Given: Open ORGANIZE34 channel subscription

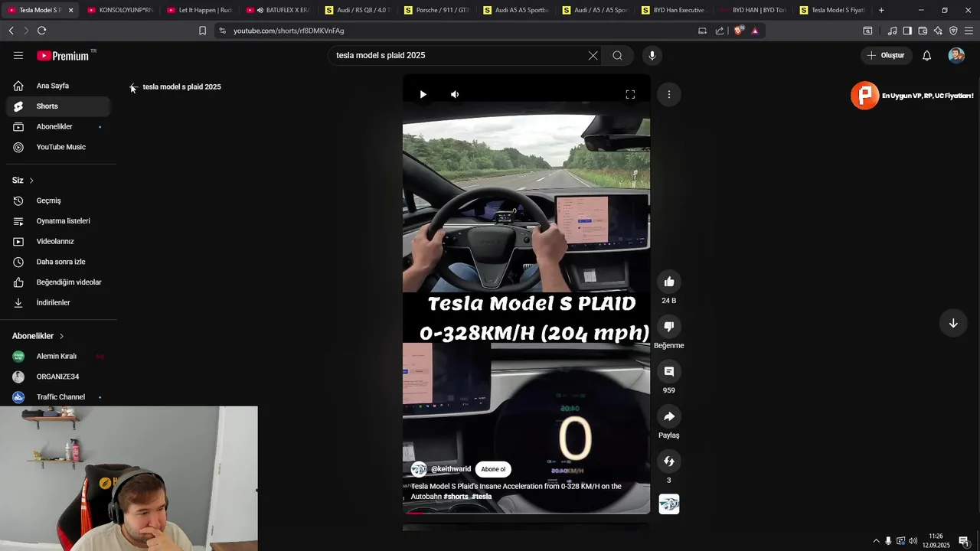Looking at the screenshot, I should pyautogui.click(x=58, y=377).
